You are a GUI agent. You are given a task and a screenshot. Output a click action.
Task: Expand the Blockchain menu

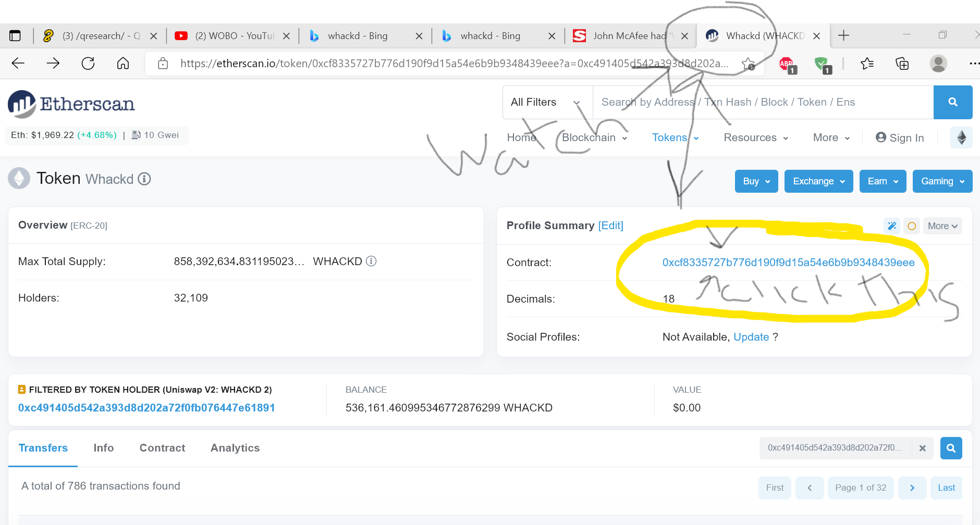coord(595,137)
